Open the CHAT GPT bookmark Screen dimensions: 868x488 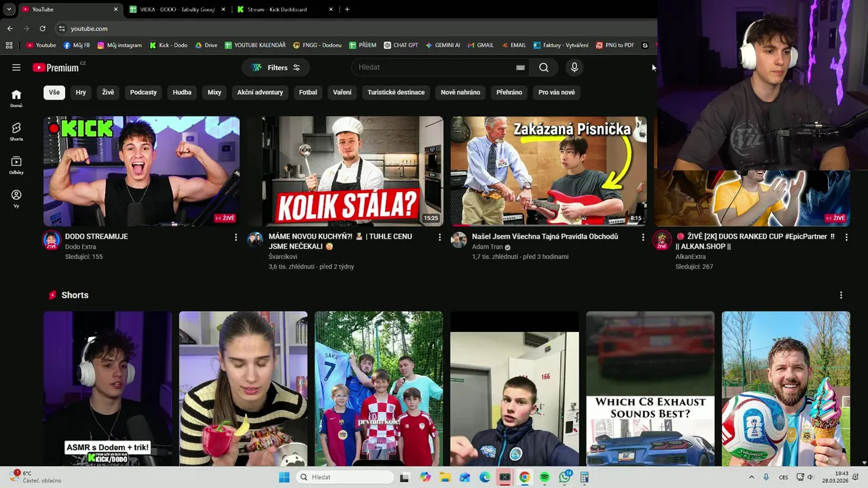[x=401, y=45]
